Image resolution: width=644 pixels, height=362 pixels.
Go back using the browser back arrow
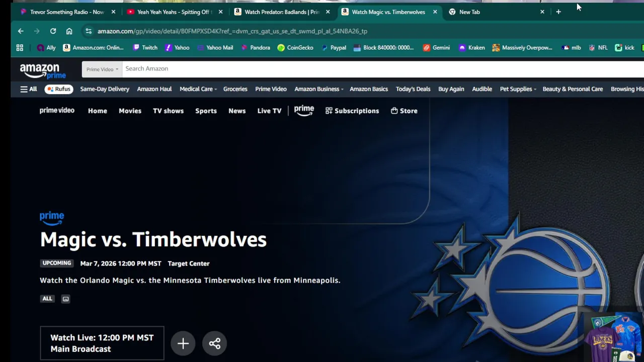click(x=21, y=31)
